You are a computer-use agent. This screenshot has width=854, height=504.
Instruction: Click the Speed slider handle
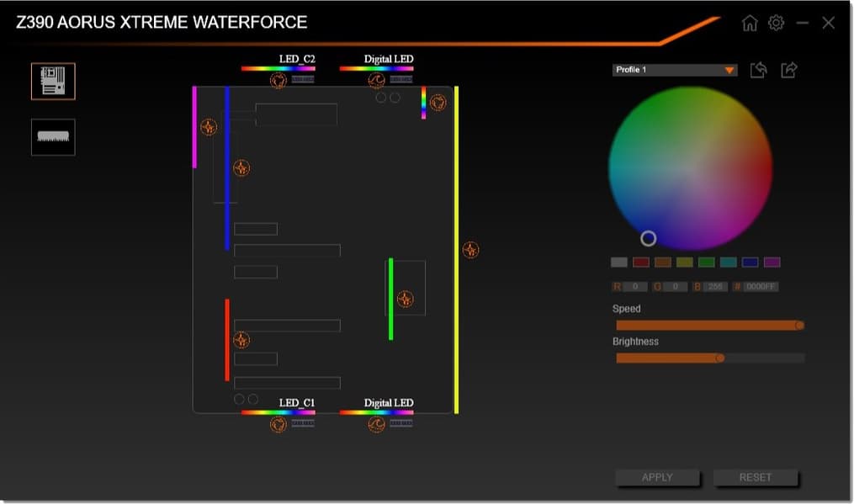tap(799, 326)
